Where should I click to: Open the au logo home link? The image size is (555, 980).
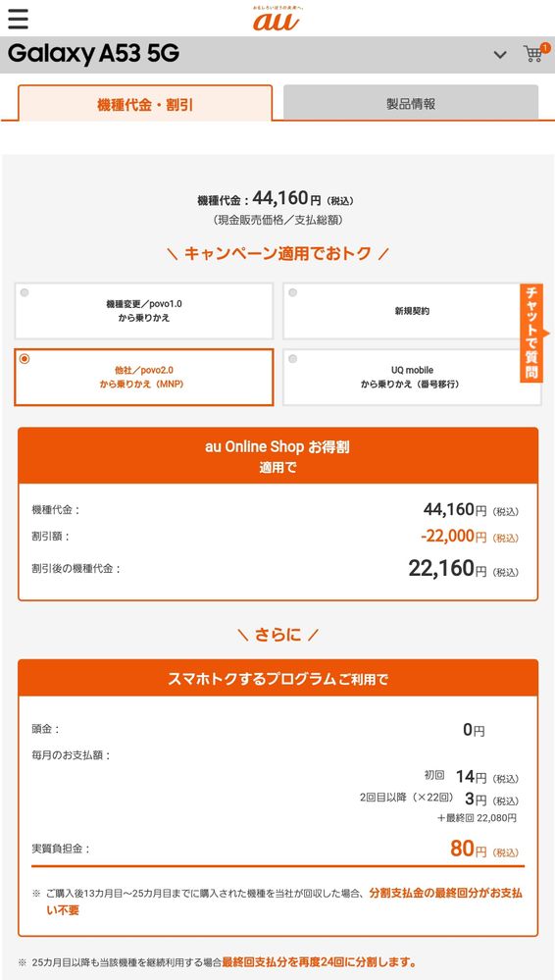(276, 18)
